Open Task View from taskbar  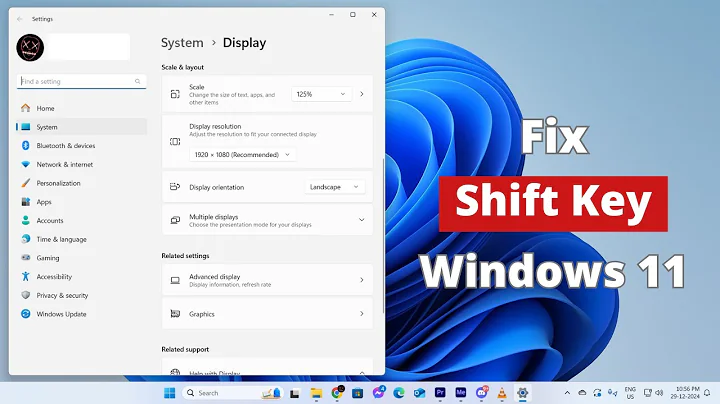pos(294,393)
